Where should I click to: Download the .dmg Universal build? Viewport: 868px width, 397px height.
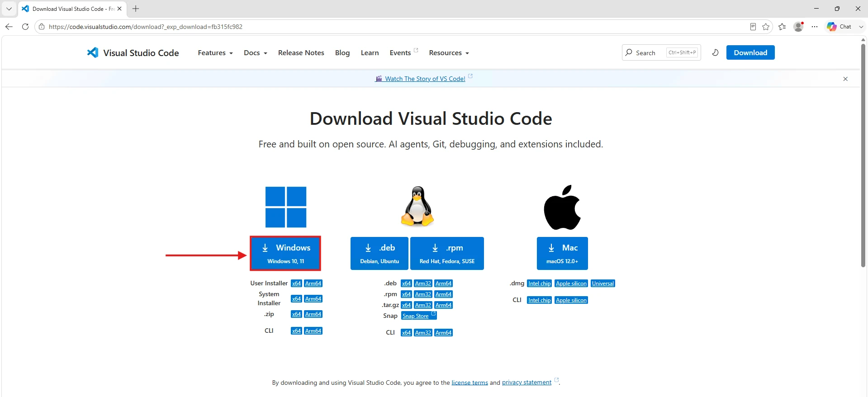pyautogui.click(x=603, y=284)
